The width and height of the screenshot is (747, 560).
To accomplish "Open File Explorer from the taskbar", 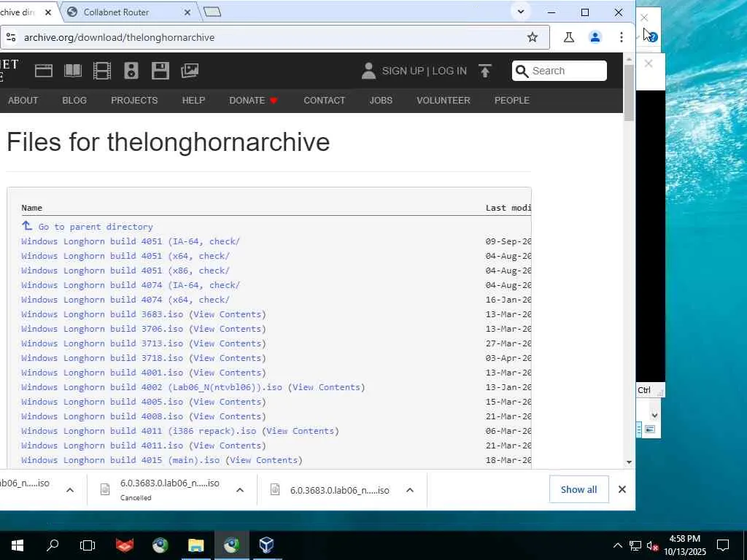I will click(196, 545).
